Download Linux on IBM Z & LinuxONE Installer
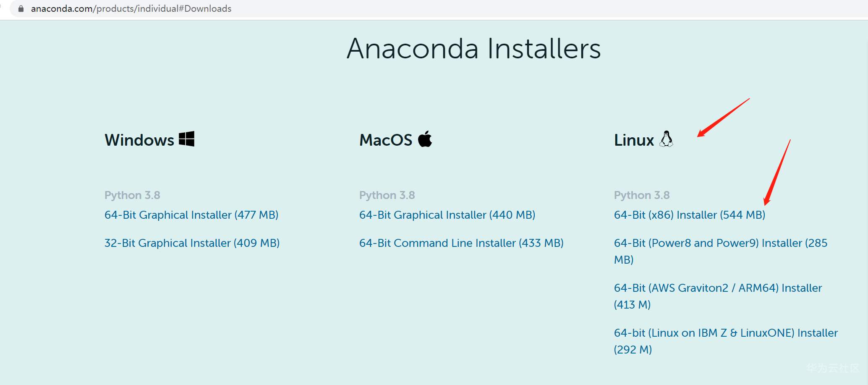 tap(726, 333)
